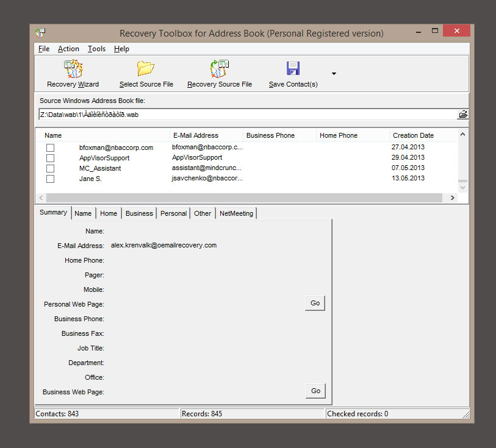The image size is (496, 448).
Task: Click Go next to Business Web Page
Action: pos(315,391)
